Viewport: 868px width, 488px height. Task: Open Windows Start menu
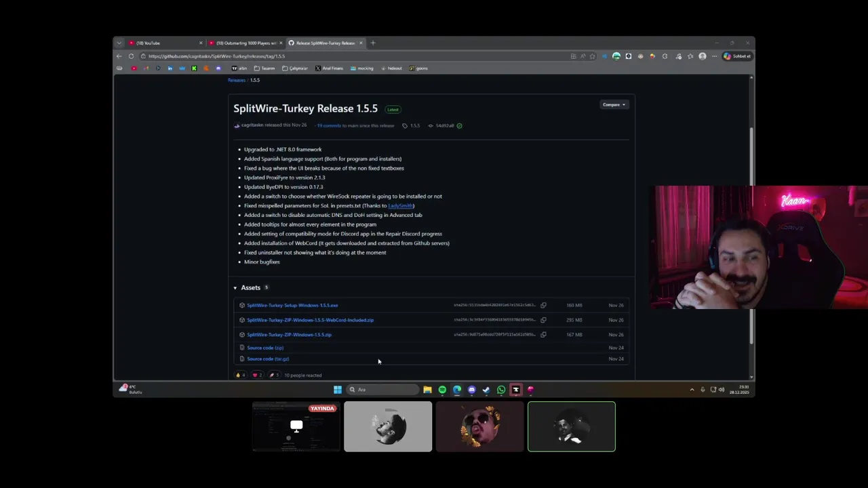click(x=338, y=390)
